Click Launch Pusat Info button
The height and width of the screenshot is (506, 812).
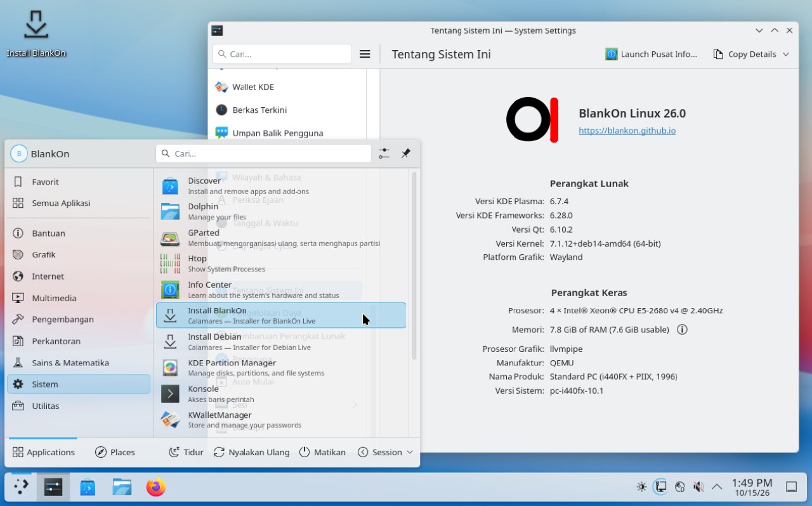point(652,55)
